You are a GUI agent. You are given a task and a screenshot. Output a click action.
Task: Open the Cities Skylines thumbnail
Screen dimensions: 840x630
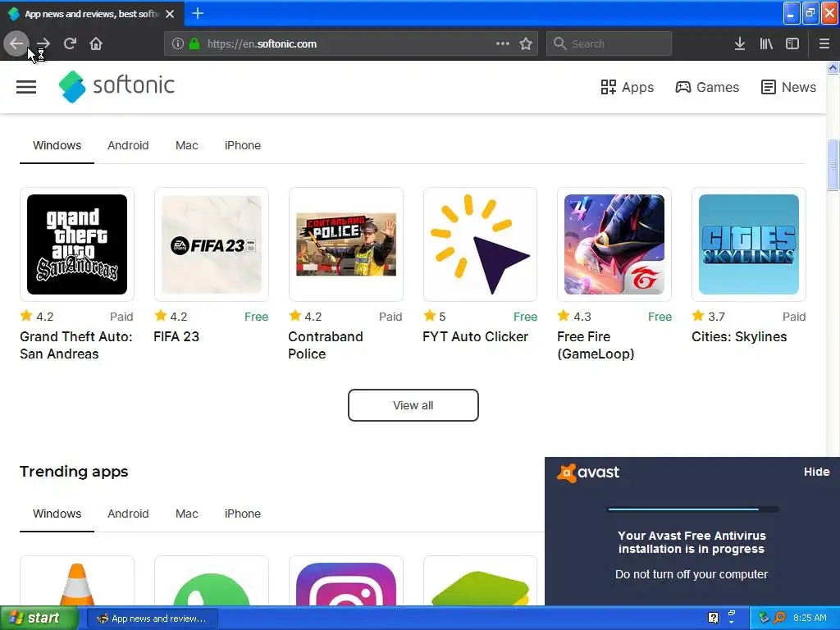(x=749, y=244)
